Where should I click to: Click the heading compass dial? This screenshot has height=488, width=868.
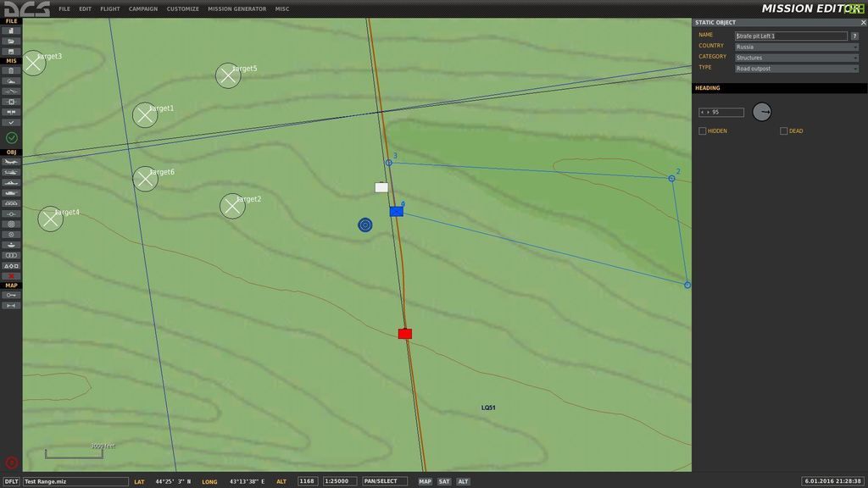click(x=762, y=112)
